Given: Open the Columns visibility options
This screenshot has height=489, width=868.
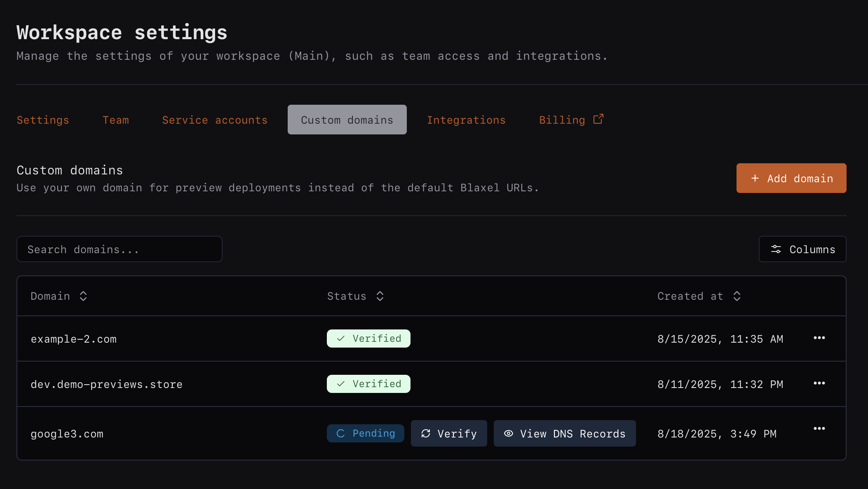Looking at the screenshot, I should pos(802,249).
